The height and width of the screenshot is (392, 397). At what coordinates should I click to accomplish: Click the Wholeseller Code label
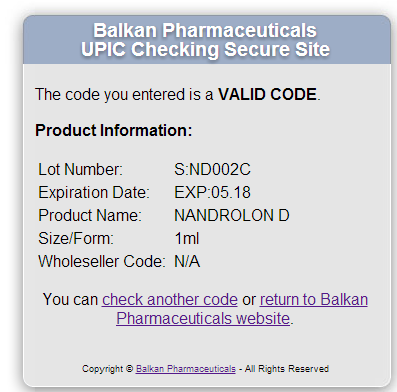pos(102,261)
